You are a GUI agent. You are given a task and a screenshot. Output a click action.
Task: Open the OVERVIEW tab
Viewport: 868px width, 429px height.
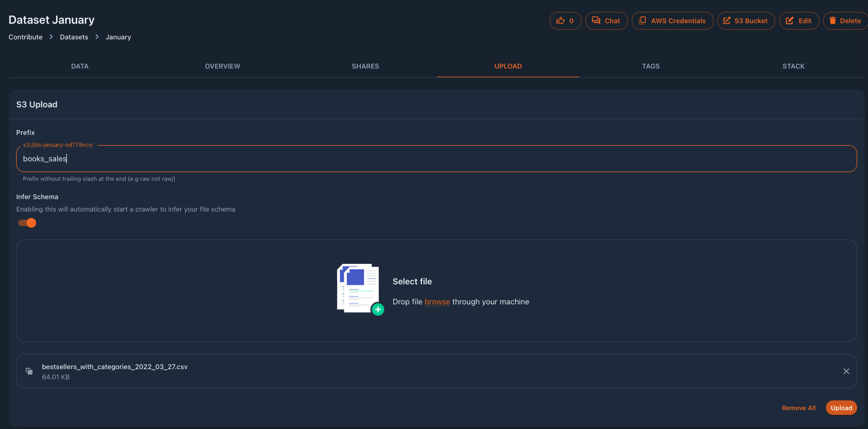click(x=222, y=66)
